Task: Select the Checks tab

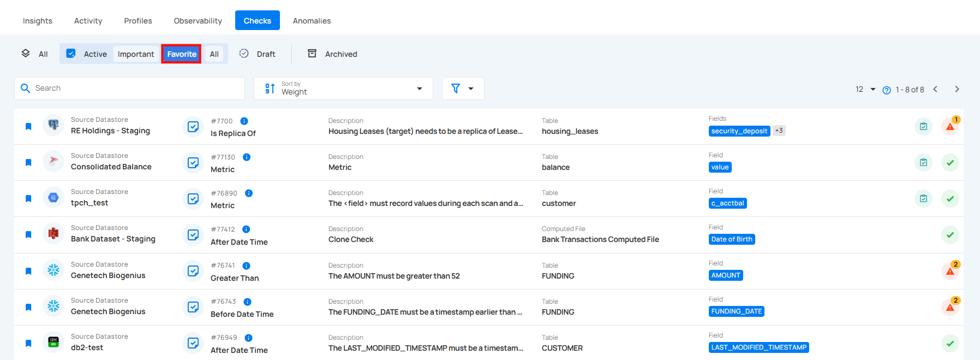Action: pos(258,21)
